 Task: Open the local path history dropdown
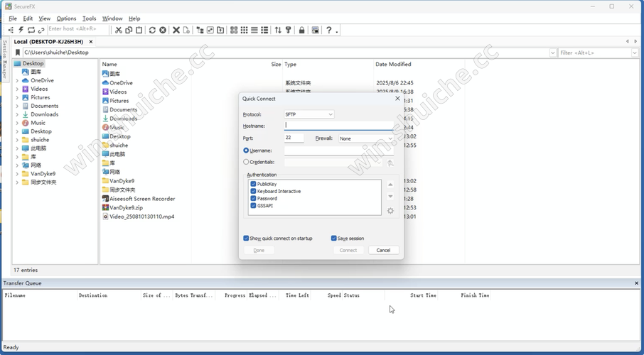(552, 53)
